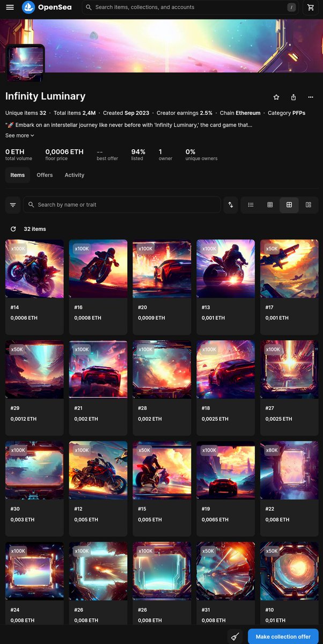This screenshot has width=323, height=644.
Task: Open item #21 red car image
Action: click(x=98, y=370)
